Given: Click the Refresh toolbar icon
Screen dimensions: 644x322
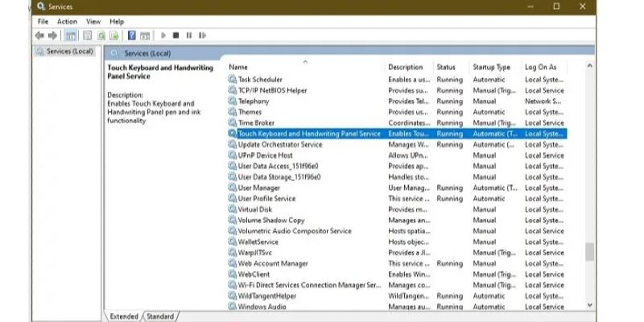Looking at the screenshot, I should (x=101, y=35).
